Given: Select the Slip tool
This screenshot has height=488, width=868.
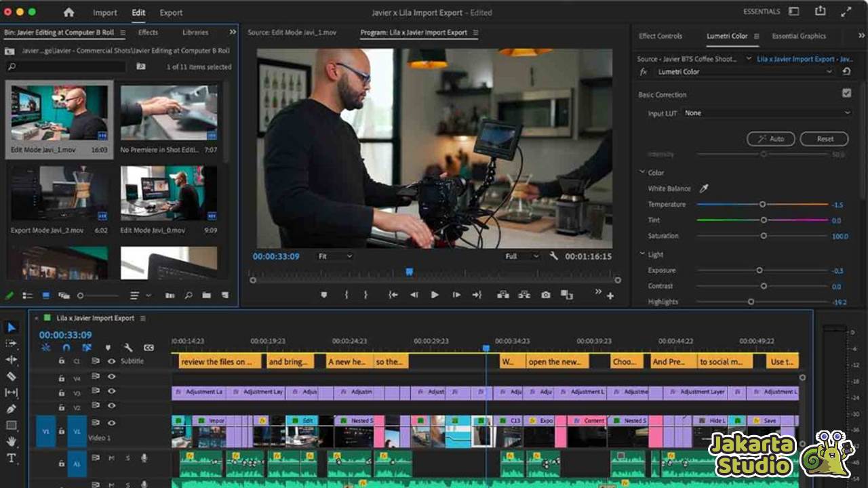Looking at the screenshot, I should coord(11,392).
